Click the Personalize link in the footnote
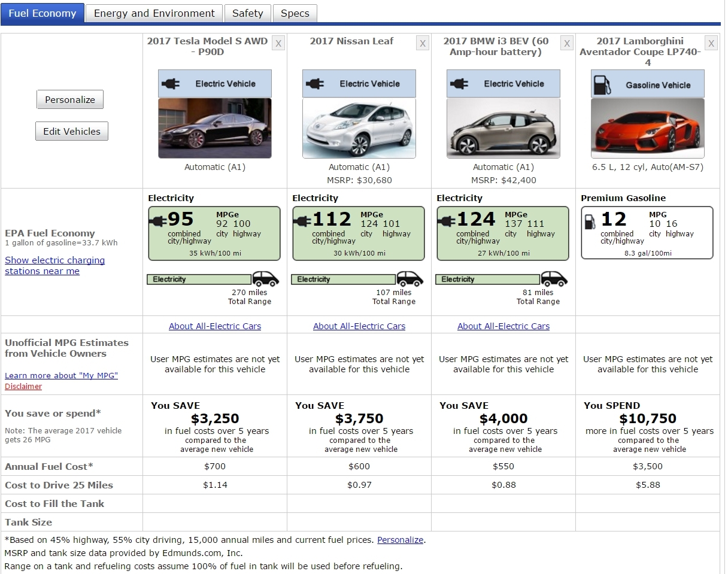Screen dimensions: 728x574 (x=400, y=540)
